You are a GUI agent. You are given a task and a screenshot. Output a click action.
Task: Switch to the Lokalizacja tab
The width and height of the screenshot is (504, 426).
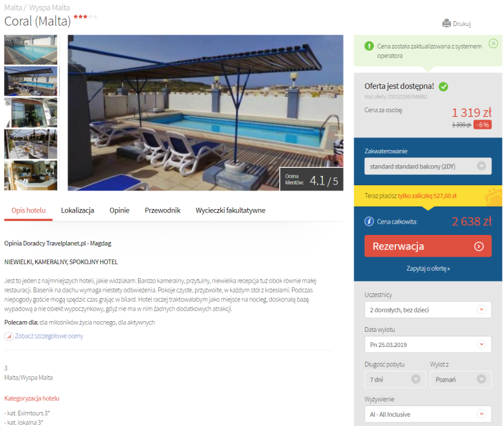tap(78, 210)
